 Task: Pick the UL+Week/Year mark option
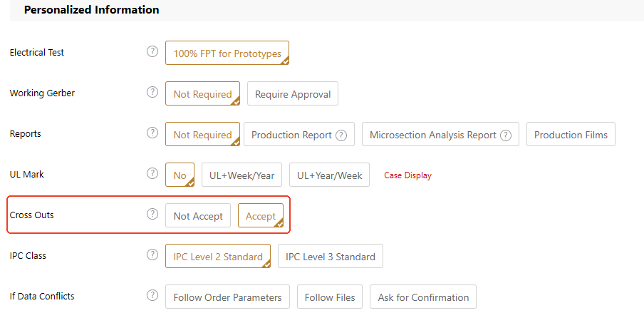click(242, 175)
